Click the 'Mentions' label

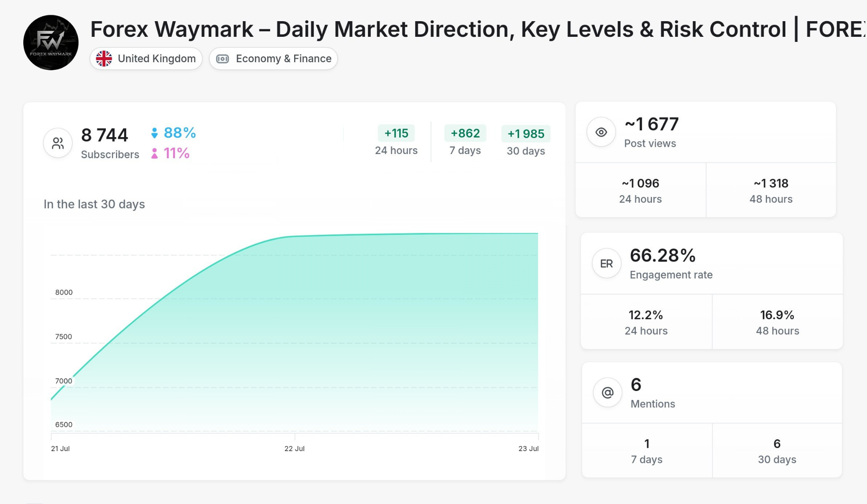coord(653,404)
